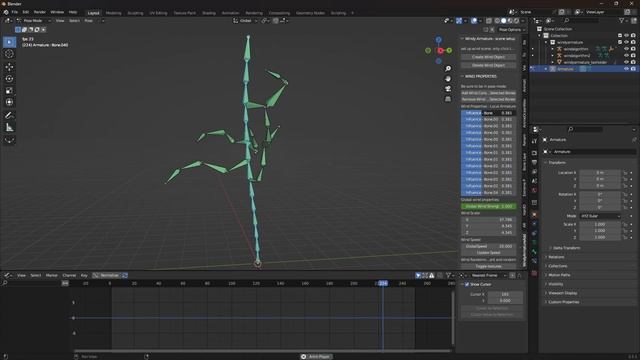Toggle X-ray view in viewport header
640x360 pixels.
(489, 21)
